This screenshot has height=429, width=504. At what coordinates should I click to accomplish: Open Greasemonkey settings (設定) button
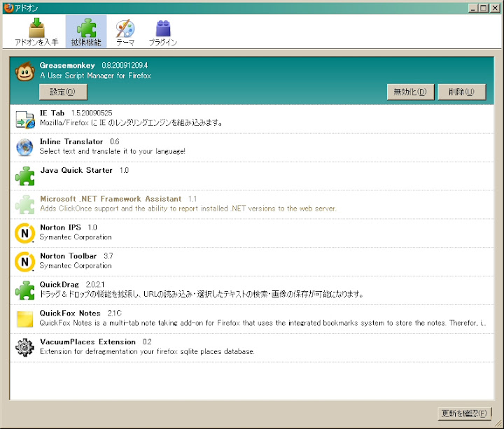point(63,92)
